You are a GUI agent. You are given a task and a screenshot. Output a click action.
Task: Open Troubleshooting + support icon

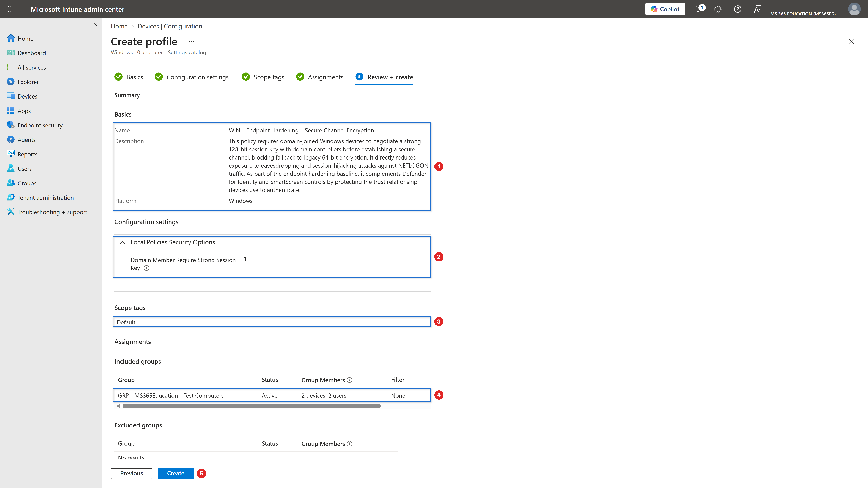coord(11,212)
